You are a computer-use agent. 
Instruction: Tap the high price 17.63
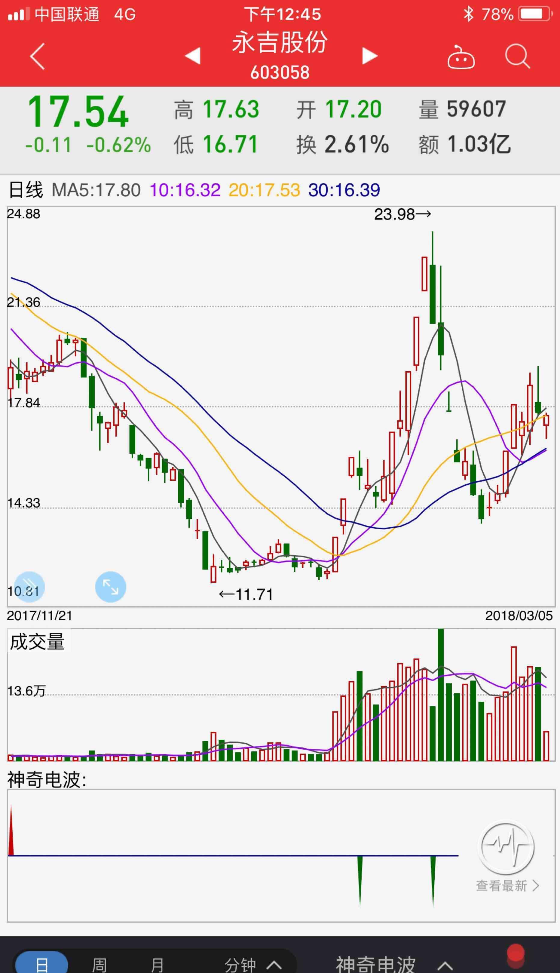point(231,109)
